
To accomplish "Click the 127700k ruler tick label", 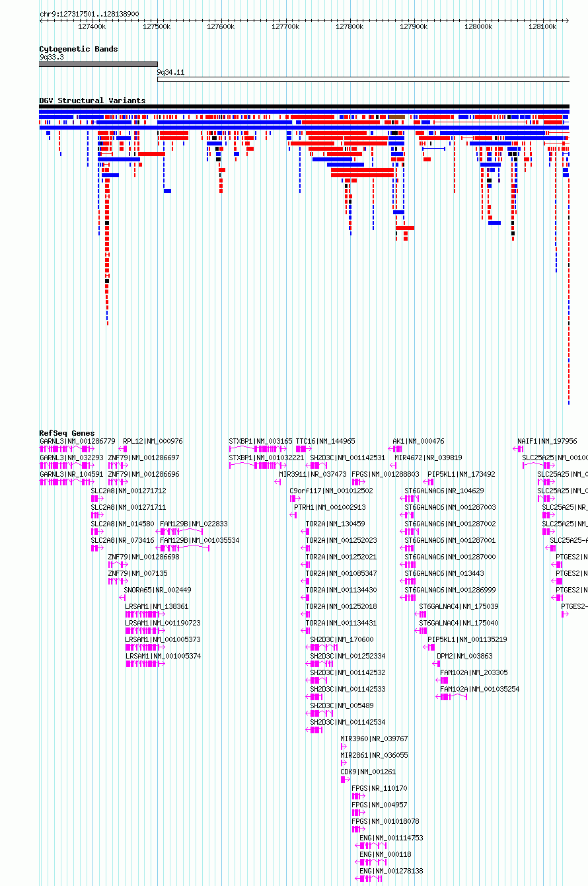I will coord(285,26).
